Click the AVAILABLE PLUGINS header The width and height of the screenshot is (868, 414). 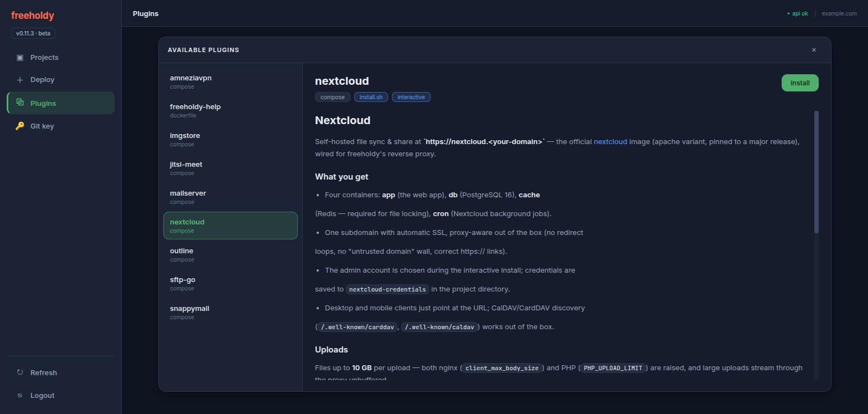pyautogui.click(x=203, y=50)
